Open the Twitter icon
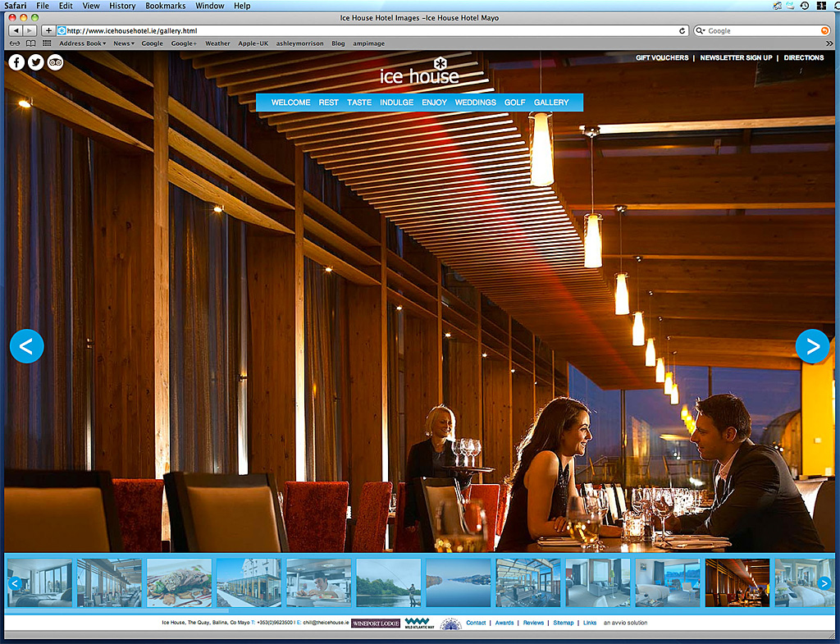The image size is (840, 644). click(x=36, y=61)
